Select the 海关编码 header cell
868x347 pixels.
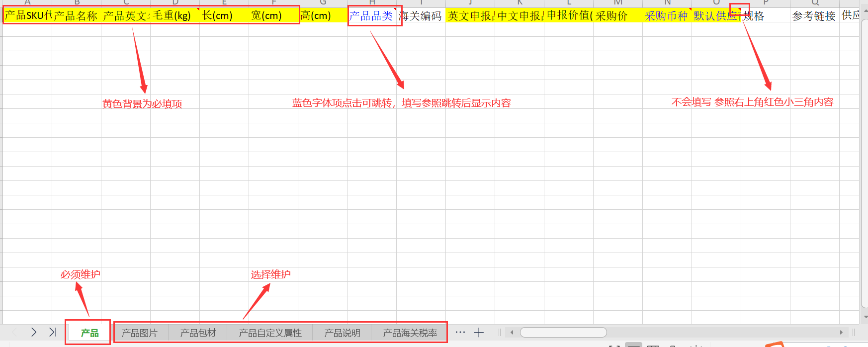[420, 16]
